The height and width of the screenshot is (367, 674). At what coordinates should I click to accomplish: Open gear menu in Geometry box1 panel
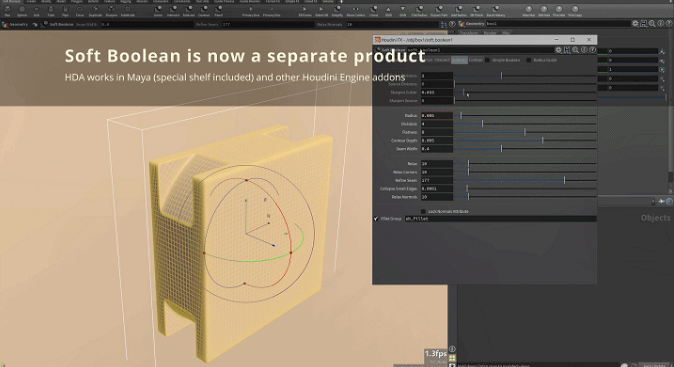[635, 24]
